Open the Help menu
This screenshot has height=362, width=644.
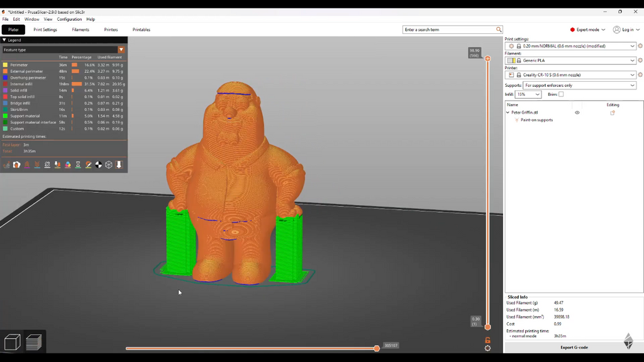[91, 20]
